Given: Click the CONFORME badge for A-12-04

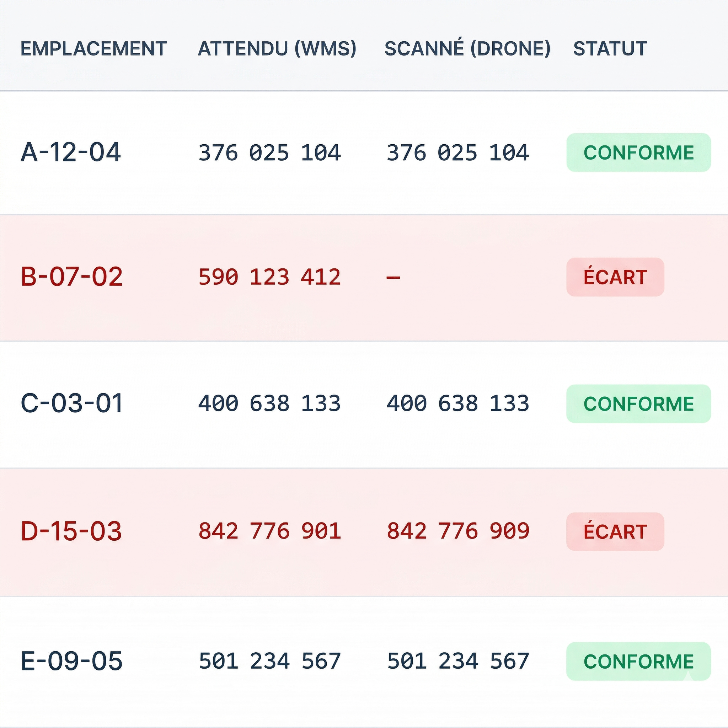Looking at the screenshot, I should pos(638,152).
